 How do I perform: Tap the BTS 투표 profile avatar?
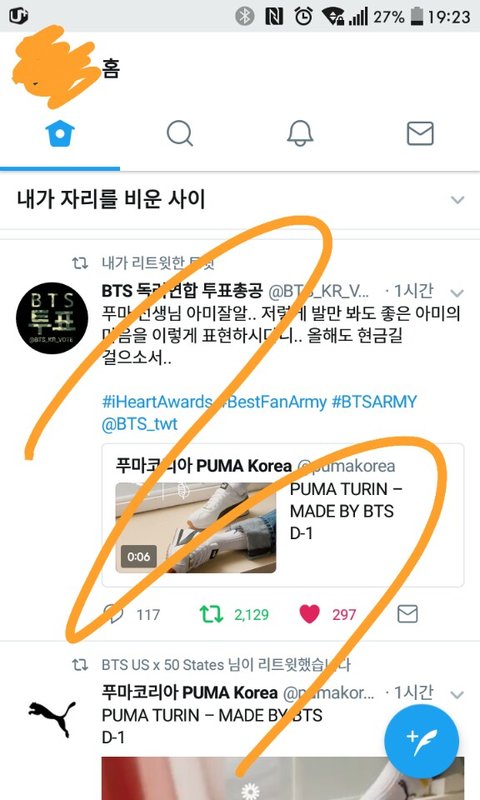52,318
